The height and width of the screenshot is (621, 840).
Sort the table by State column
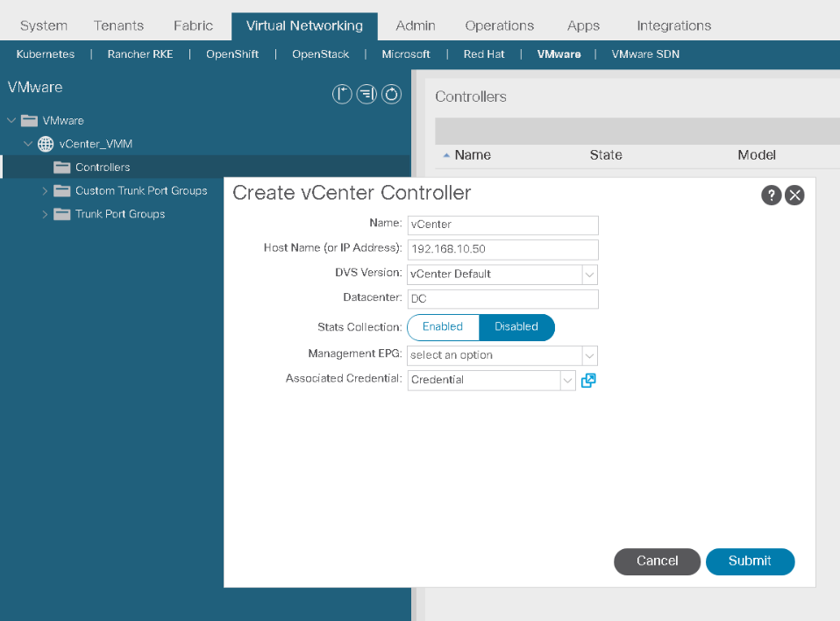pyautogui.click(x=606, y=155)
